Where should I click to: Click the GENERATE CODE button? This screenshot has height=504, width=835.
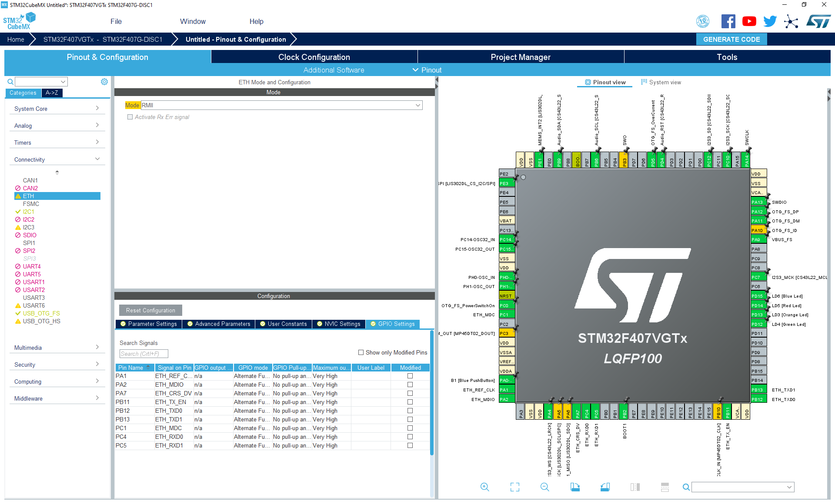coord(731,39)
